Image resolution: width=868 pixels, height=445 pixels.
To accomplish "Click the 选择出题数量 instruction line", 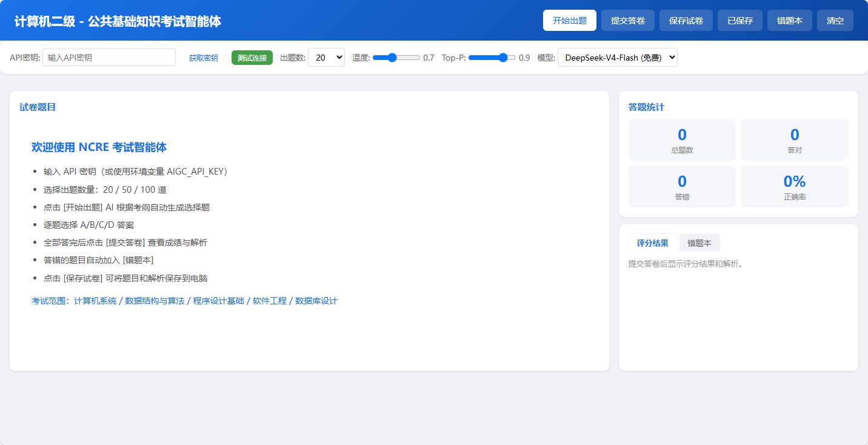I will tap(105, 190).
